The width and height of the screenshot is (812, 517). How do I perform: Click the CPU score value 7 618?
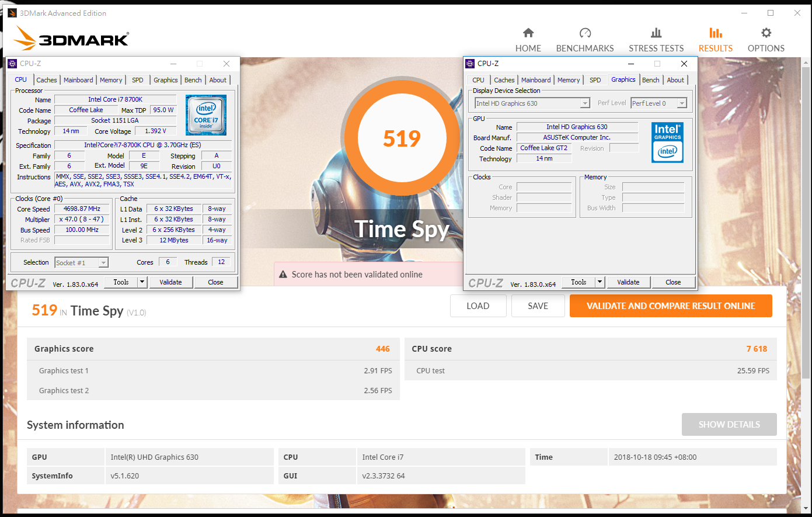tap(757, 349)
